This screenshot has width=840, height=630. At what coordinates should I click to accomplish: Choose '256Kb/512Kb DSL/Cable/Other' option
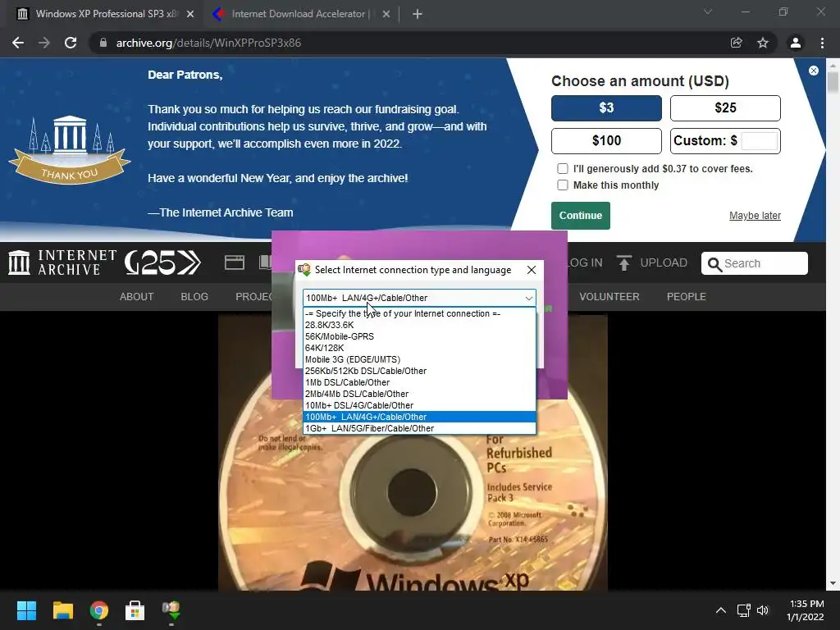point(419,371)
